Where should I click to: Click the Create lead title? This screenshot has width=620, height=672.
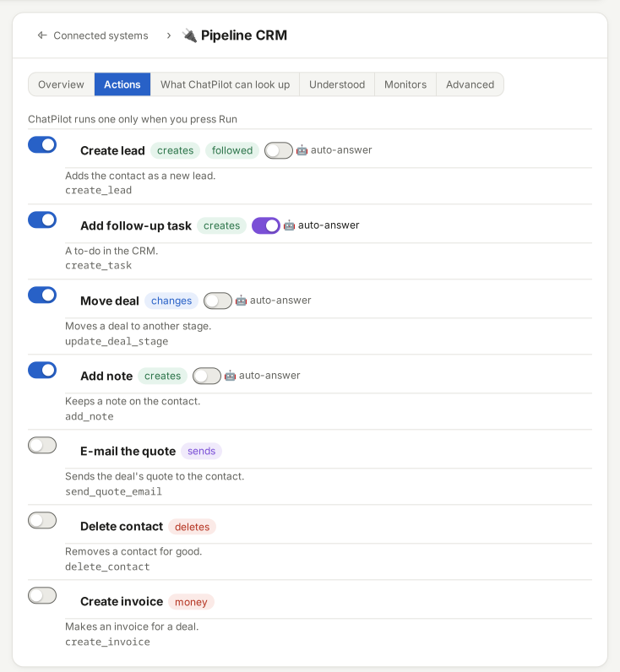[113, 150]
